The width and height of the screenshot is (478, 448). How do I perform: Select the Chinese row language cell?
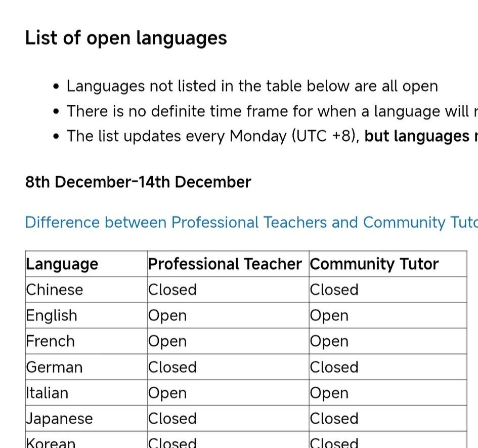click(x=86, y=290)
